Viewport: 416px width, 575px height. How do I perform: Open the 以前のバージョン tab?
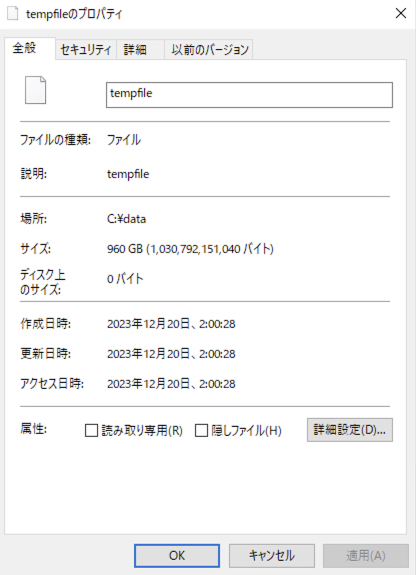[210, 50]
